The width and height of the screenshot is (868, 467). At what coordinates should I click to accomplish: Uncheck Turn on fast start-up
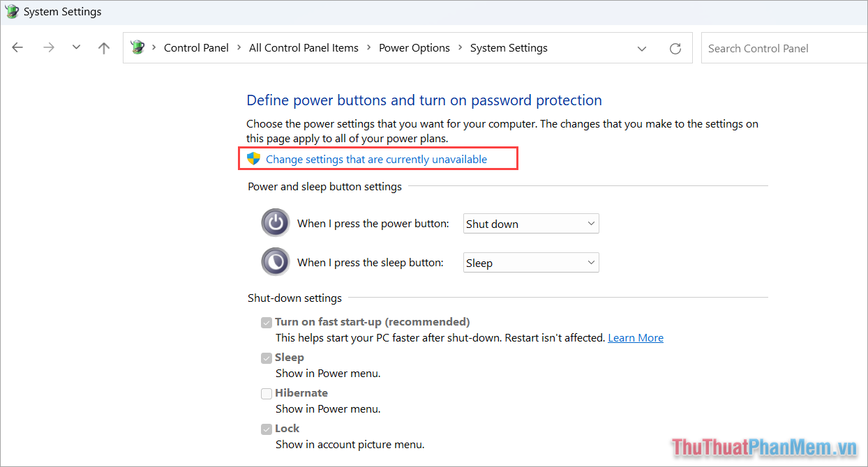click(266, 322)
